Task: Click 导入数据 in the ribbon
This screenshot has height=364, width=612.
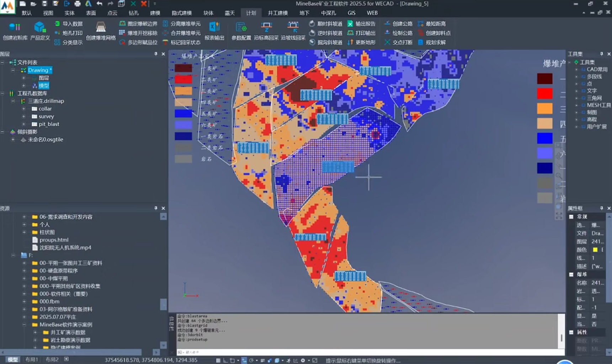Action: [x=69, y=24]
